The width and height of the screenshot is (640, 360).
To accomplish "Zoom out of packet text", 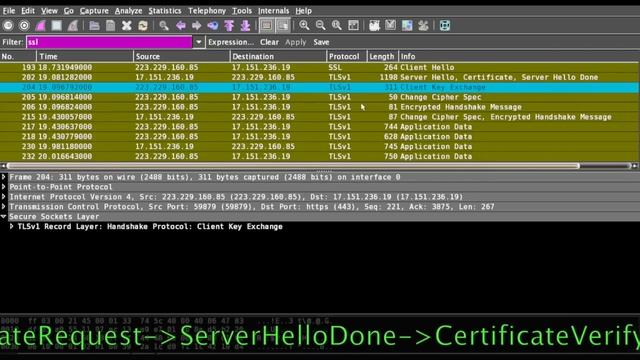I will (x=320, y=26).
